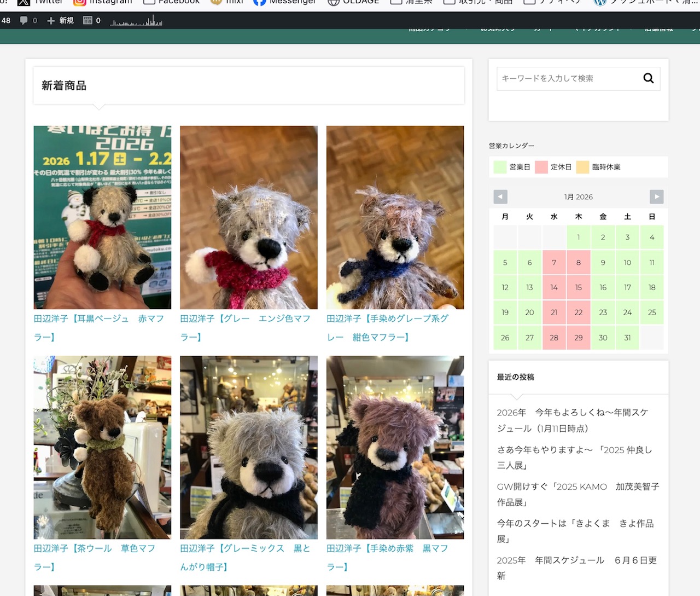Click the brown wool bear thumbnail image

[x=102, y=447]
